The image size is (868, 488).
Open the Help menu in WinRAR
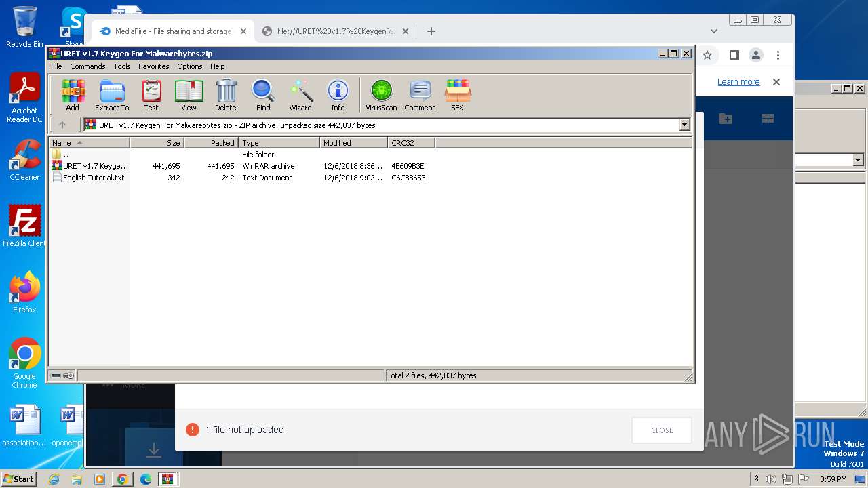(x=218, y=66)
